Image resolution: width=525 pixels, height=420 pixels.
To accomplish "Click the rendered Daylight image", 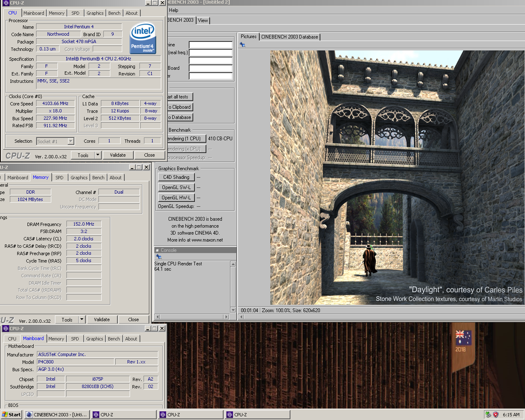I will click(x=397, y=178).
